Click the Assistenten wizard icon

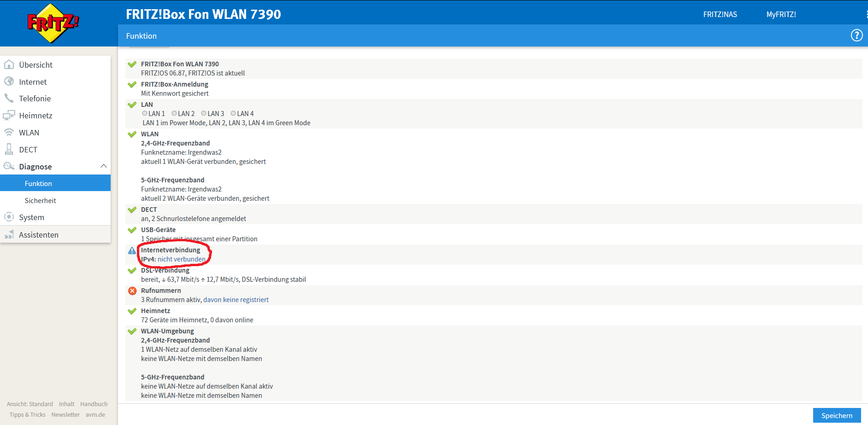pos(9,235)
